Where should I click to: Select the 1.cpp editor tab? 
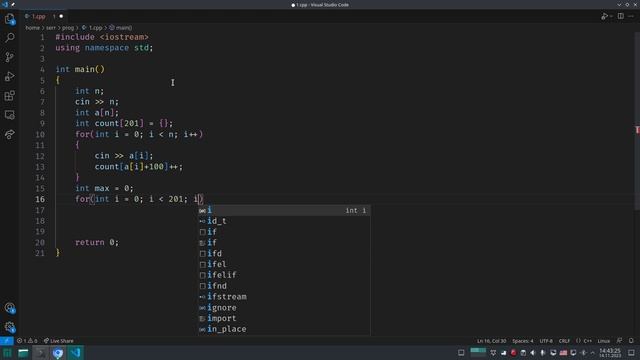tap(44, 16)
